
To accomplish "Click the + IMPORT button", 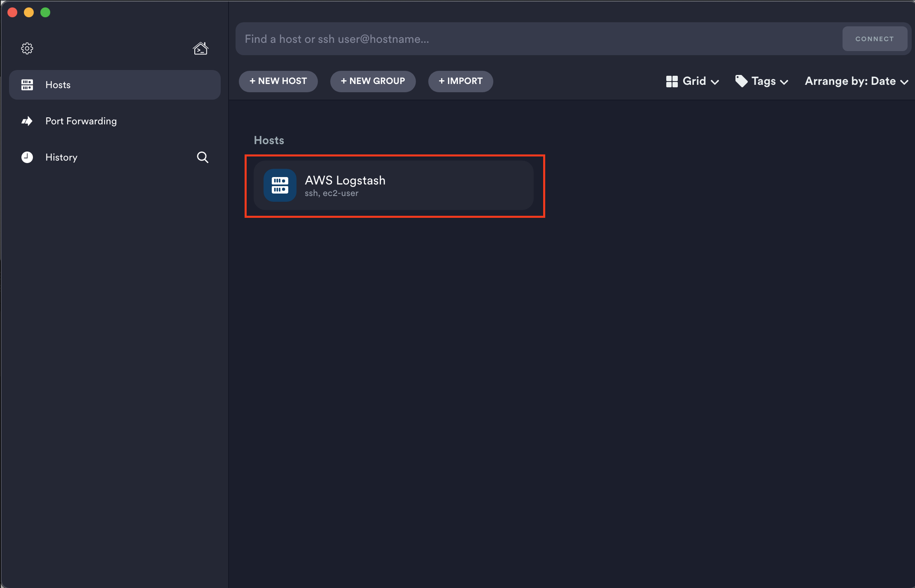I will pyautogui.click(x=460, y=81).
